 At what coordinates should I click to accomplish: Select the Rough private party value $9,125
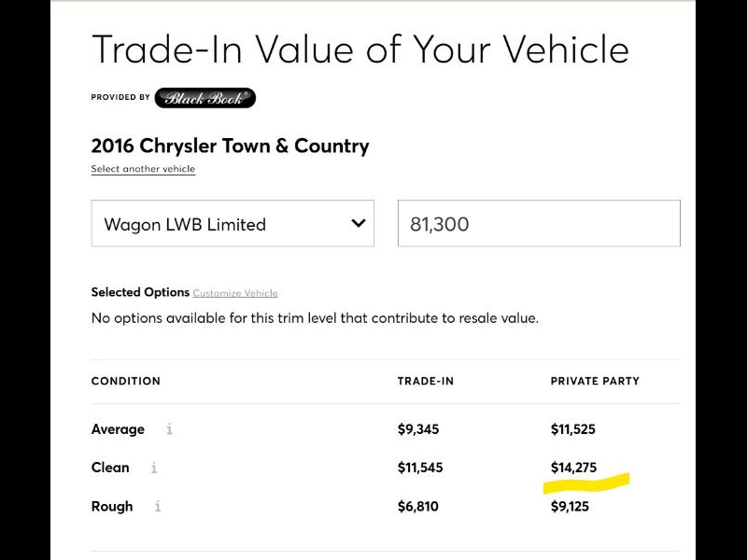tap(571, 507)
